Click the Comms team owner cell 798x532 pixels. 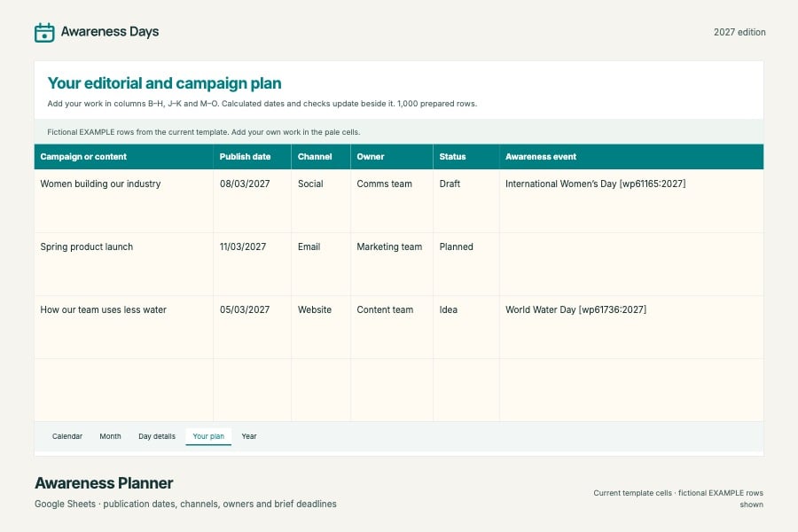(392, 201)
